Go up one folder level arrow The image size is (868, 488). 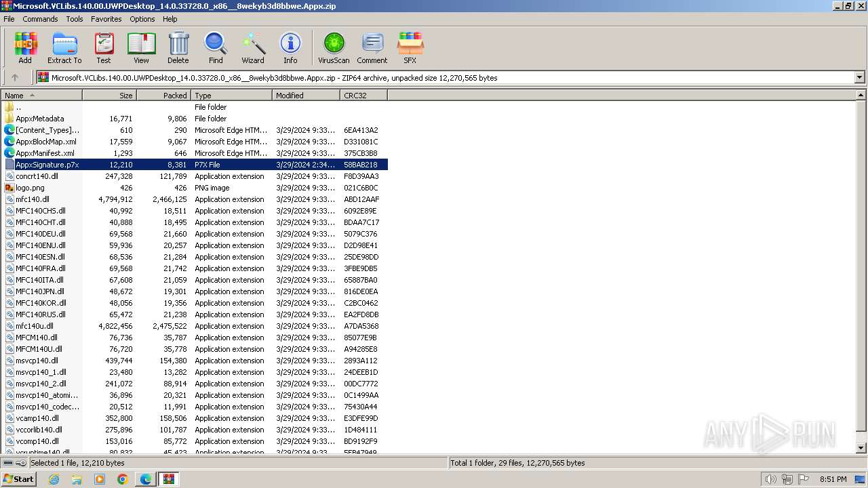click(x=15, y=78)
